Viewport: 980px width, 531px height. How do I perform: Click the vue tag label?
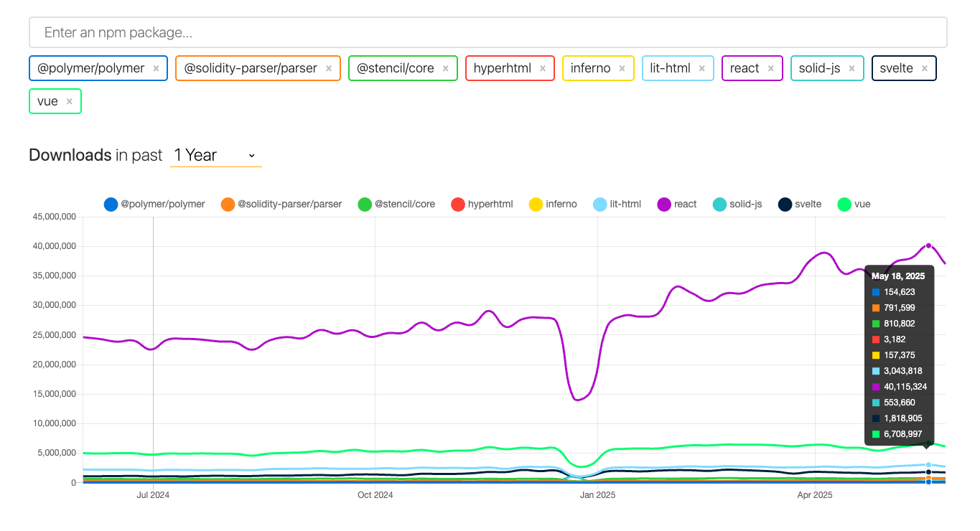(47, 101)
